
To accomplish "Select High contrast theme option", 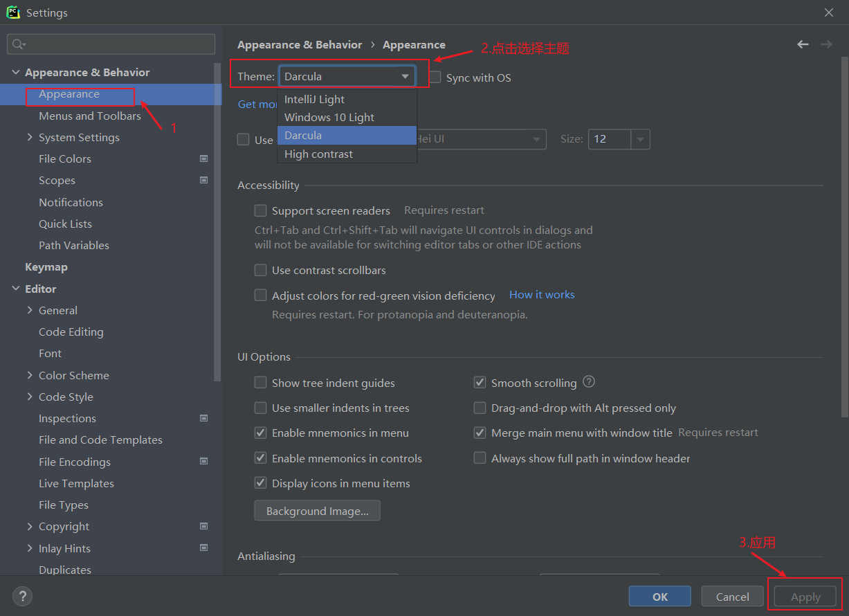I will (x=347, y=154).
